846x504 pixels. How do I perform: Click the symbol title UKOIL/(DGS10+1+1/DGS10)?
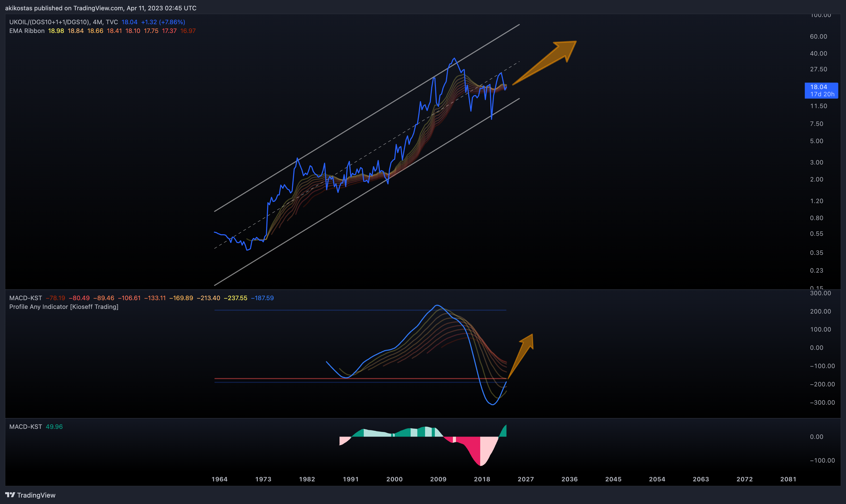pos(49,22)
